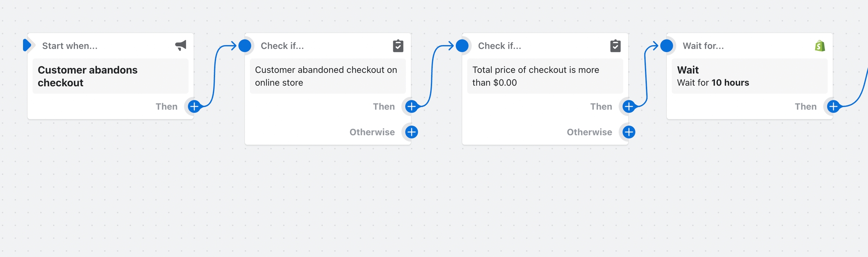Image resolution: width=868 pixels, height=257 pixels.
Task: Open the Wait for 10 hours action
Action: [749, 76]
